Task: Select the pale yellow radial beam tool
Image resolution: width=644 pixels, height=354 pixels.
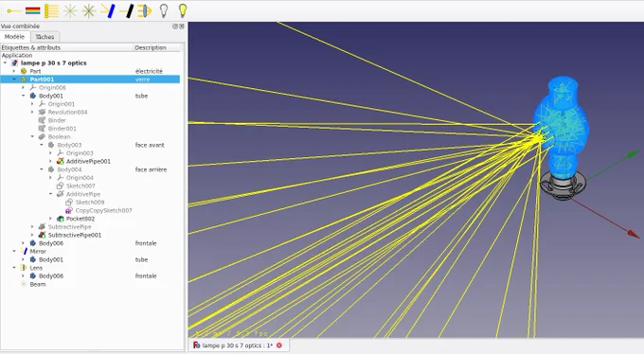Action: click(70, 10)
